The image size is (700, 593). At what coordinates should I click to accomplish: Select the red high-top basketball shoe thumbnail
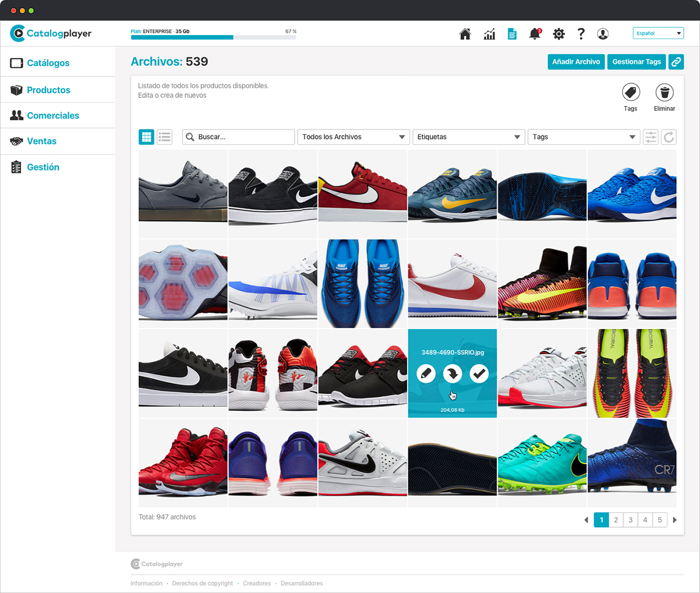point(183,463)
